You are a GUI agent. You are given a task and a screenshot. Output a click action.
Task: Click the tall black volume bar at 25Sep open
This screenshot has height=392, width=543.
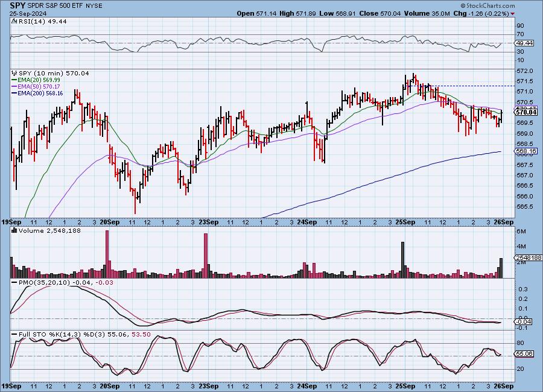(x=403, y=260)
